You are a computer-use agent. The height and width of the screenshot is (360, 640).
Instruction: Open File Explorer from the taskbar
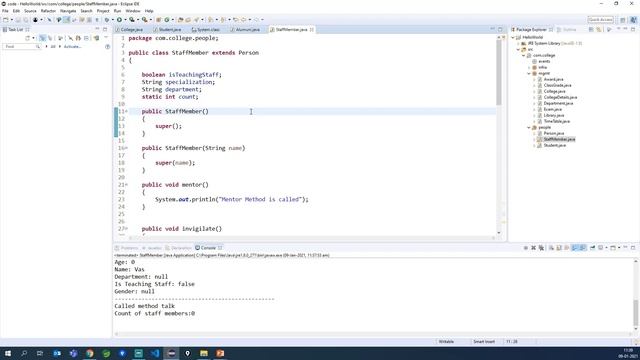[204, 353]
